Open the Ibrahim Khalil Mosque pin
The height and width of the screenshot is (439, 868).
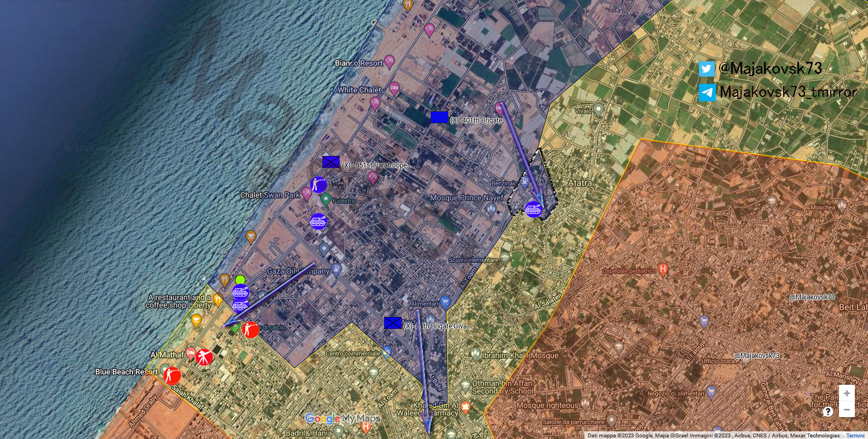[475, 354]
